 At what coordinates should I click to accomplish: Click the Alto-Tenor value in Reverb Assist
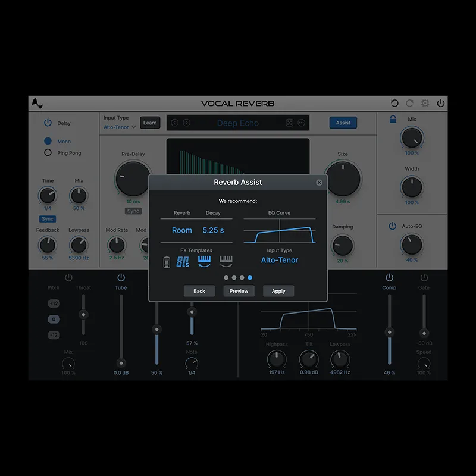pos(280,260)
